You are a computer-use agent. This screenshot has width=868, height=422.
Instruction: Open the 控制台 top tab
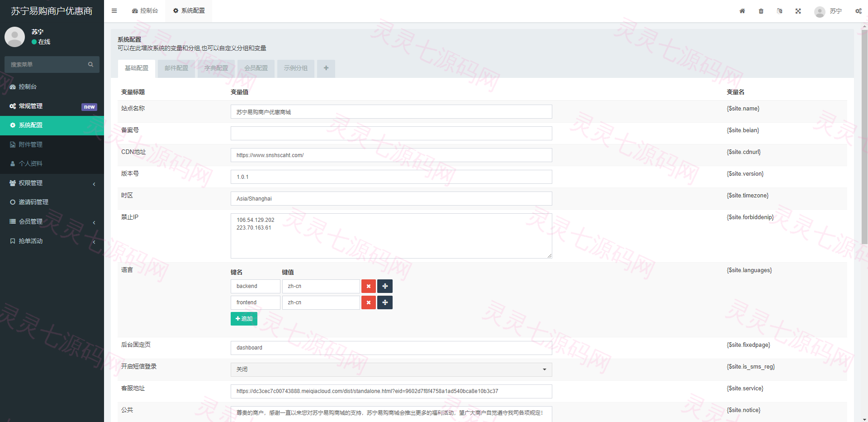[x=145, y=11]
